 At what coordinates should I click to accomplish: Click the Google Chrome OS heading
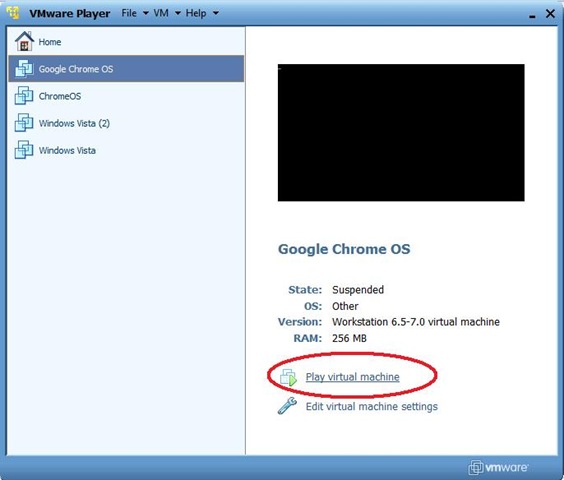[x=344, y=249]
